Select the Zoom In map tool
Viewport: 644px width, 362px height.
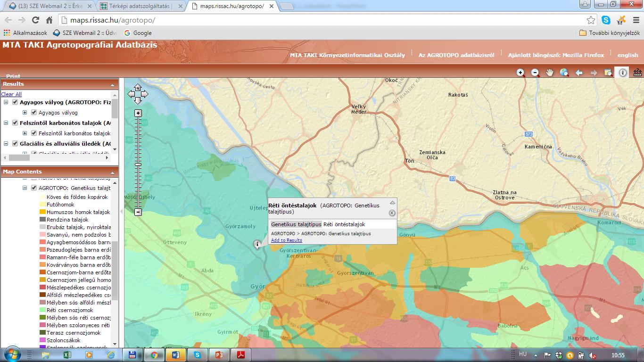[x=521, y=73]
